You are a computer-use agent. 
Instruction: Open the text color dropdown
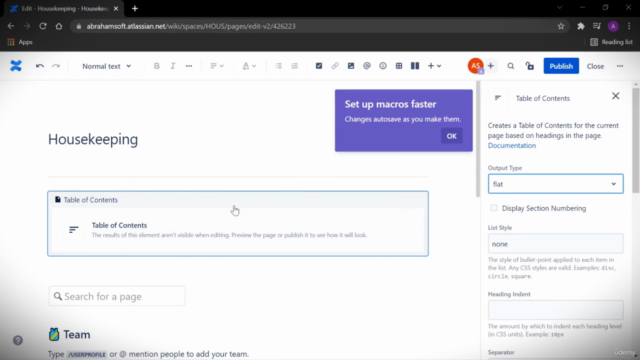tap(249, 66)
